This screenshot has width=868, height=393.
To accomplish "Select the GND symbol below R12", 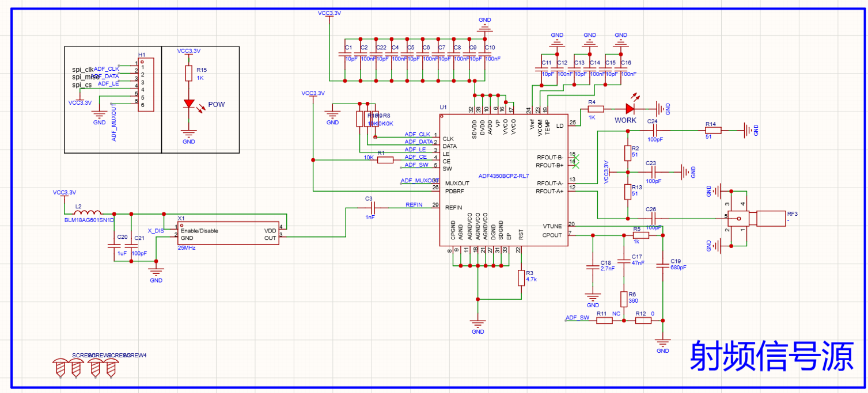I will tap(663, 344).
